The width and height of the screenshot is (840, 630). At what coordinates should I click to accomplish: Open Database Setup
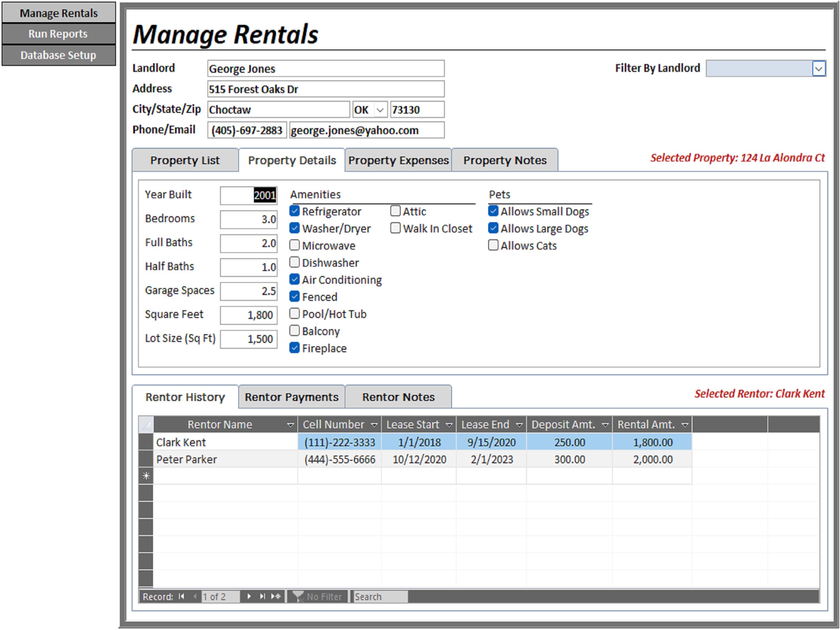pos(58,55)
